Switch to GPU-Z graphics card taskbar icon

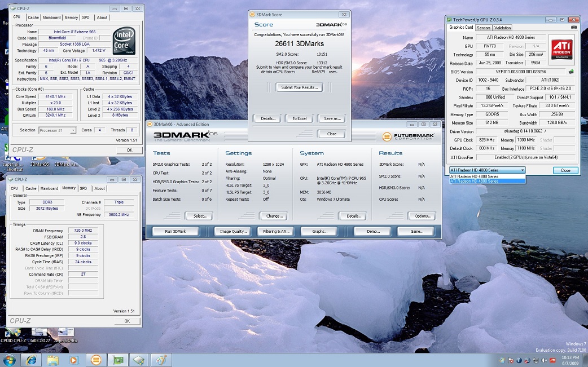pyautogui.click(x=118, y=360)
